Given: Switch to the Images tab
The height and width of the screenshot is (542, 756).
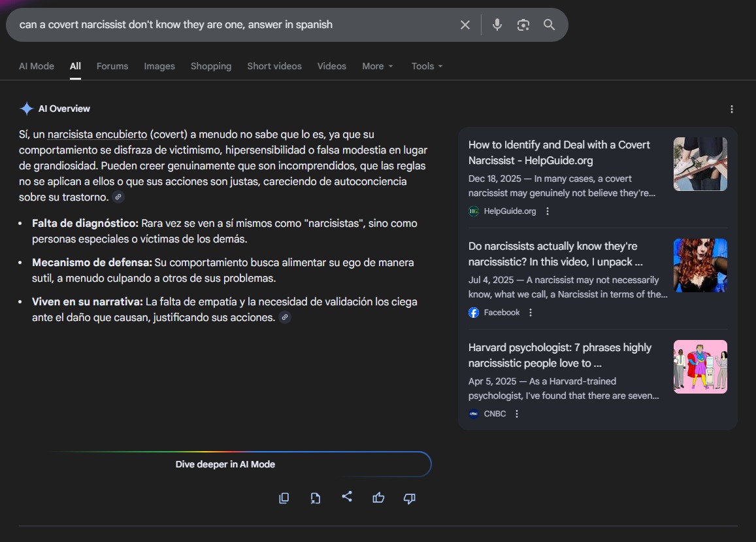Looking at the screenshot, I should [159, 66].
